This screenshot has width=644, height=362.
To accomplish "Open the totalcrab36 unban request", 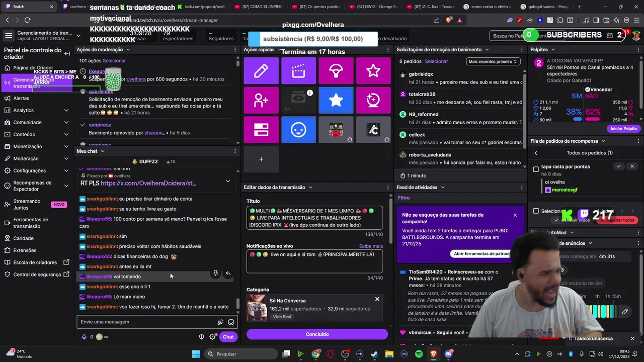I will [x=461, y=98].
